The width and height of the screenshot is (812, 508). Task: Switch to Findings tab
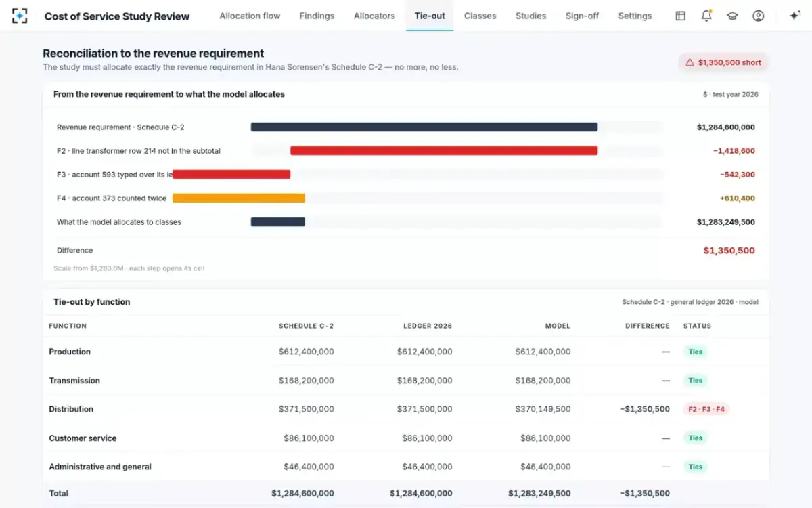point(317,16)
